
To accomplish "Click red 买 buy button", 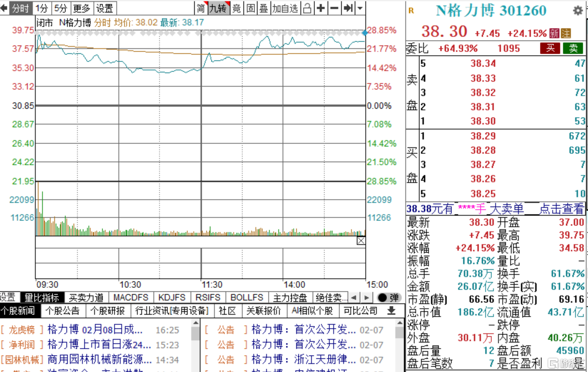I will click(x=550, y=48).
